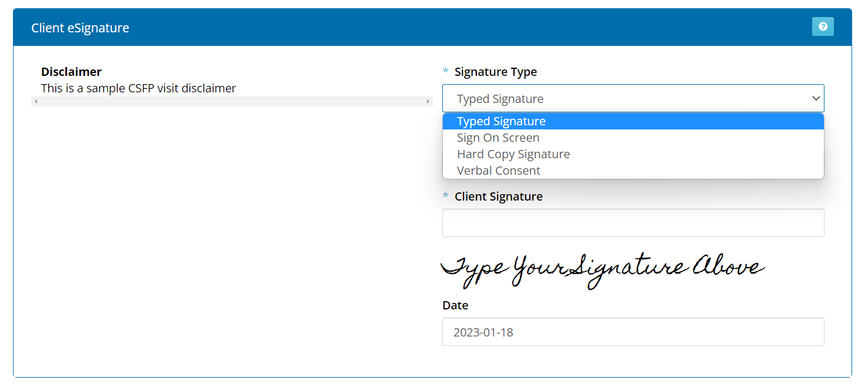
Task: Click the left arrow of the disclaimer scrollbar
Action: tap(35, 101)
